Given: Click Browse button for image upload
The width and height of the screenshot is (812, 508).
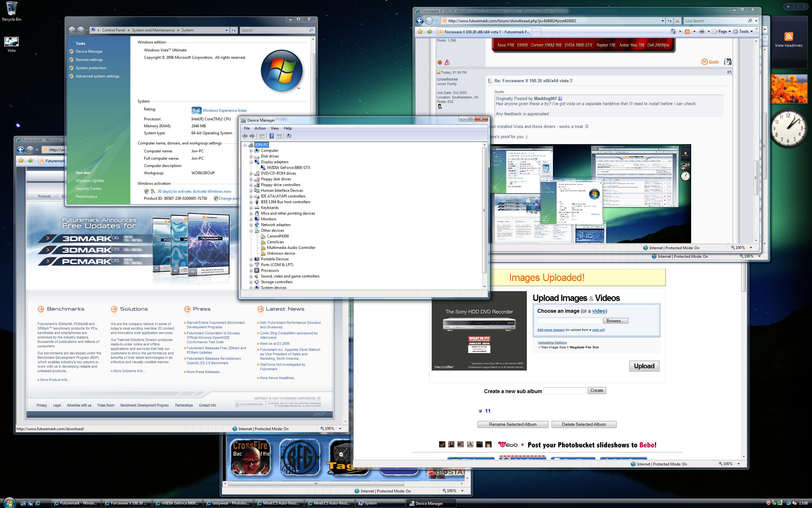Looking at the screenshot, I should pyautogui.click(x=616, y=321).
